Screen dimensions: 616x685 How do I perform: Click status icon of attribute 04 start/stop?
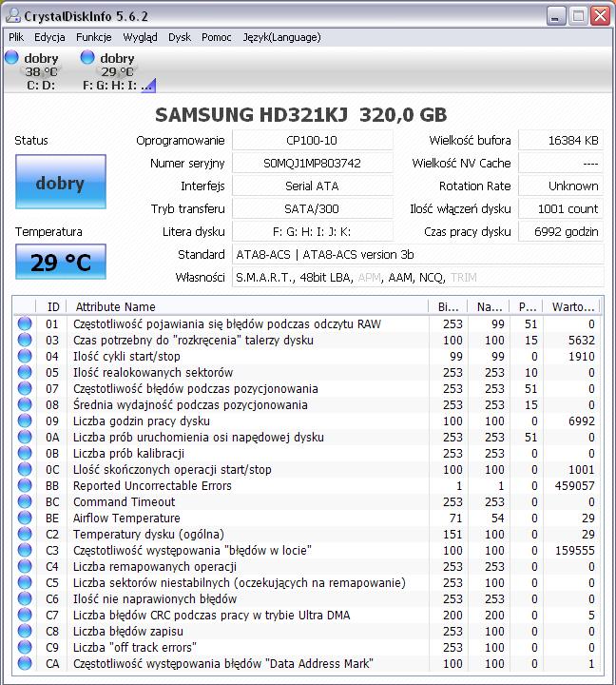click(25, 356)
